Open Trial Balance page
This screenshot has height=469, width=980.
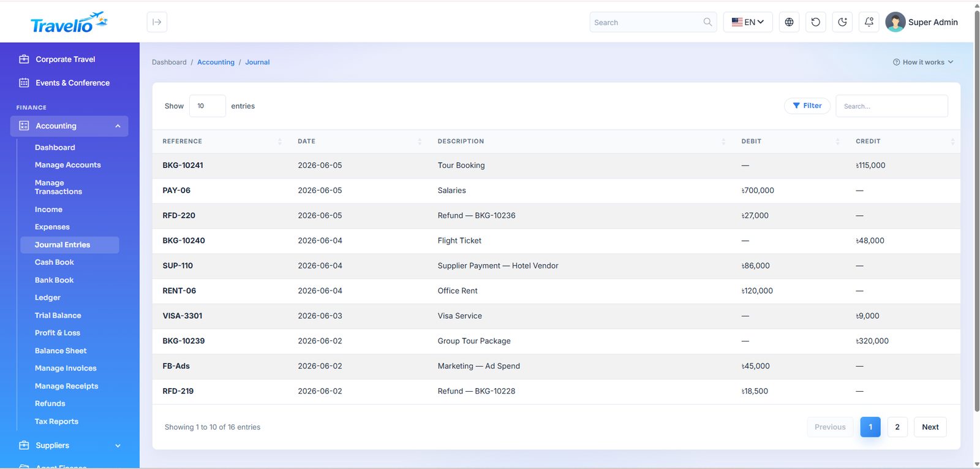tap(58, 315)
